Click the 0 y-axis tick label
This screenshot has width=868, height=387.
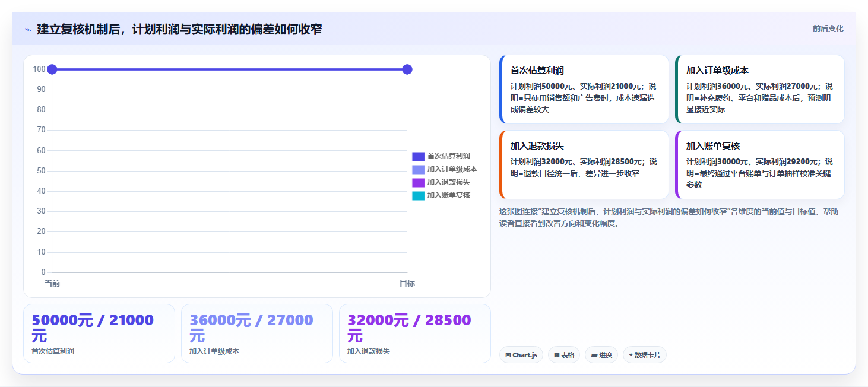43,272
